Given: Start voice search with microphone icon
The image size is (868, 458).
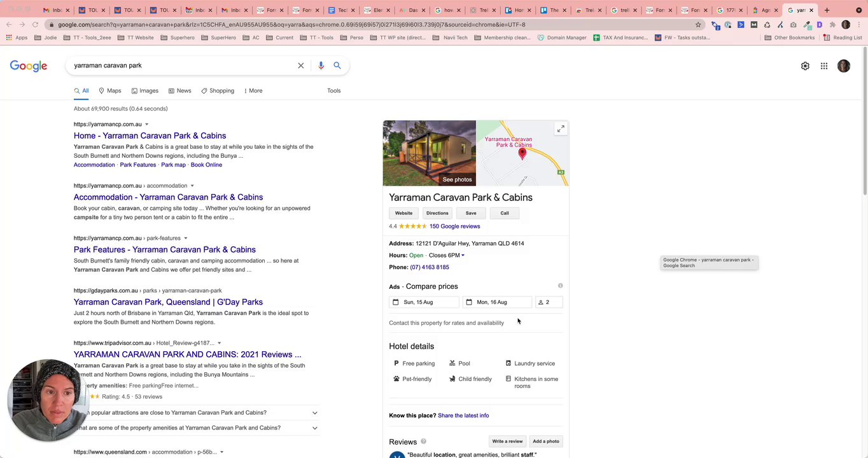Looking at the screenshot, I should click(321, 66).
